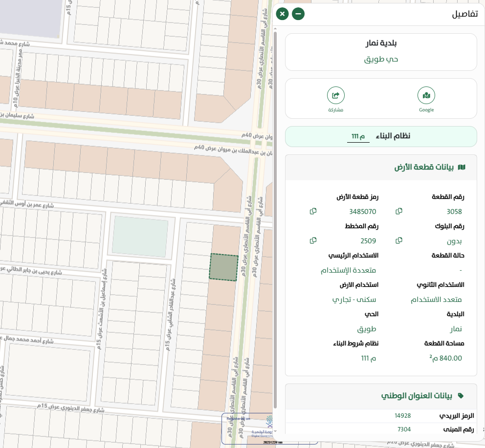Screen dimensions: 485x448
Task: Open the Digital Government registration badge
Action: click(248, 428)
